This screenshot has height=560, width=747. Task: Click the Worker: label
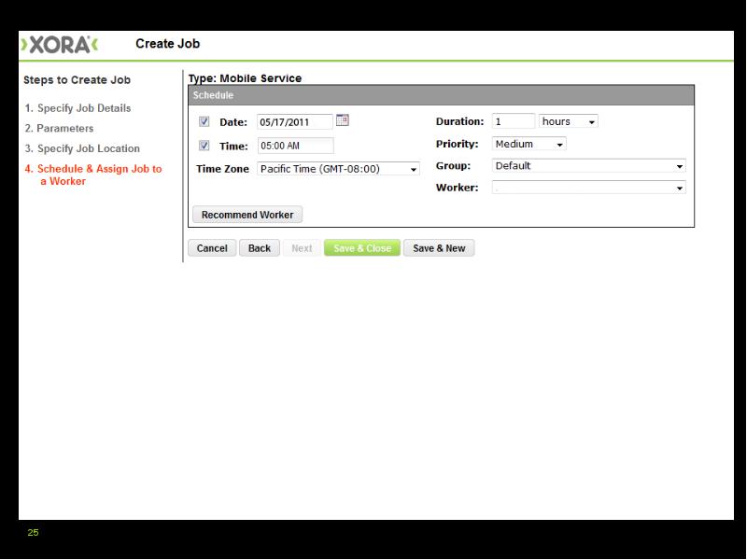(x=457, y=188)
